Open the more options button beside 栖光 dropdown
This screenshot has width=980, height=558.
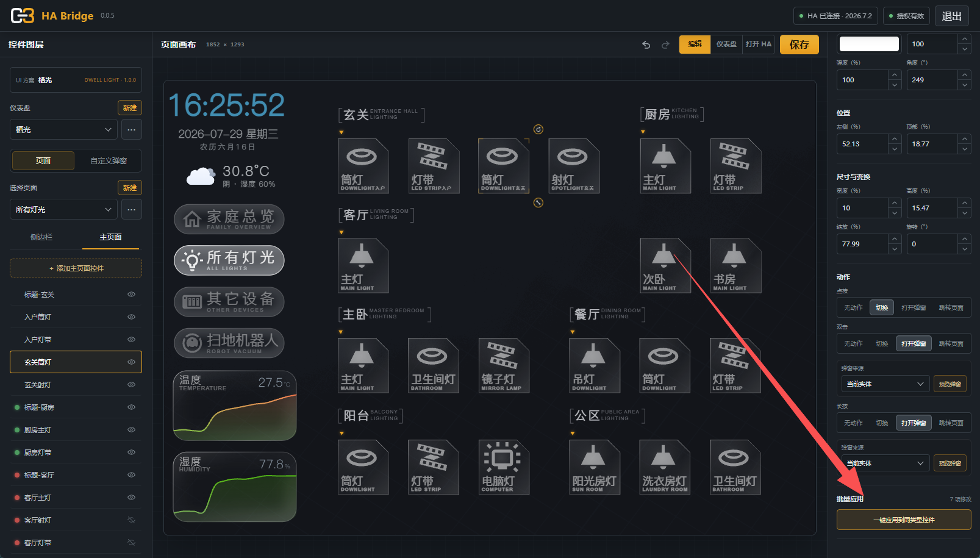coord(132,130)
